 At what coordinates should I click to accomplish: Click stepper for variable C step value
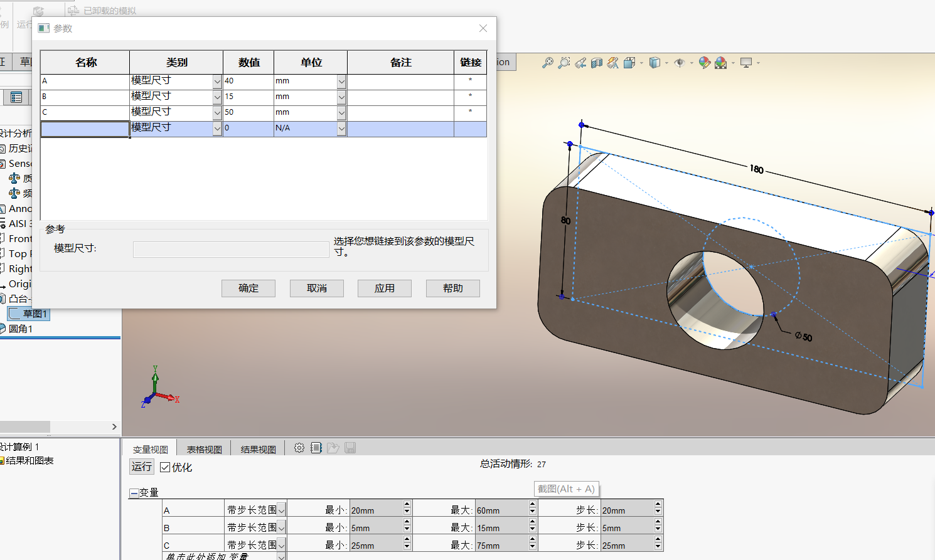coord(658,543)
